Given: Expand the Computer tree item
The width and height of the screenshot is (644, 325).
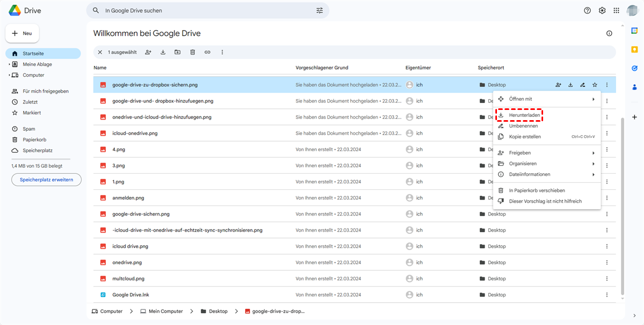Looking at the screenshot, I should [9, 75].
